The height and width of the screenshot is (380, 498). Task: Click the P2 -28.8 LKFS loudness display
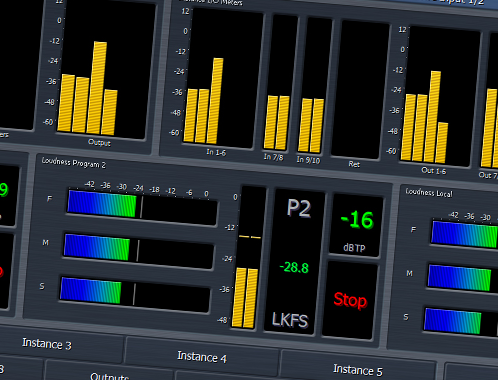click(295, 263)
